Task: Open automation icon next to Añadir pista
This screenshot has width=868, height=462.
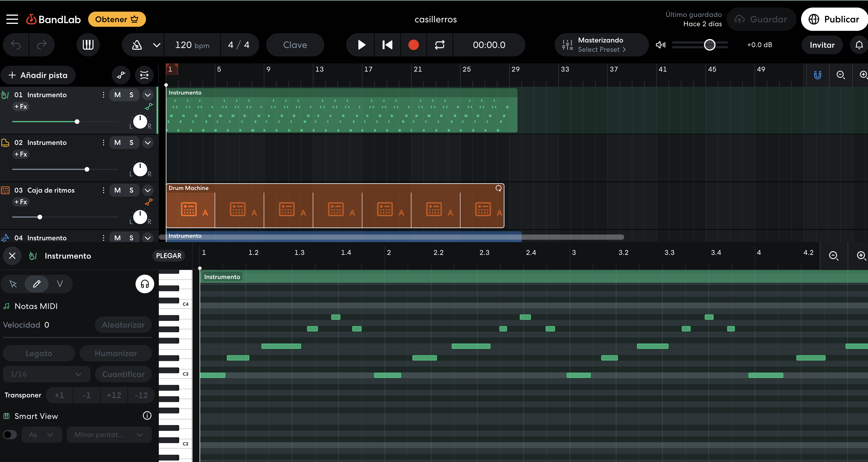Action: pos(121,75)
